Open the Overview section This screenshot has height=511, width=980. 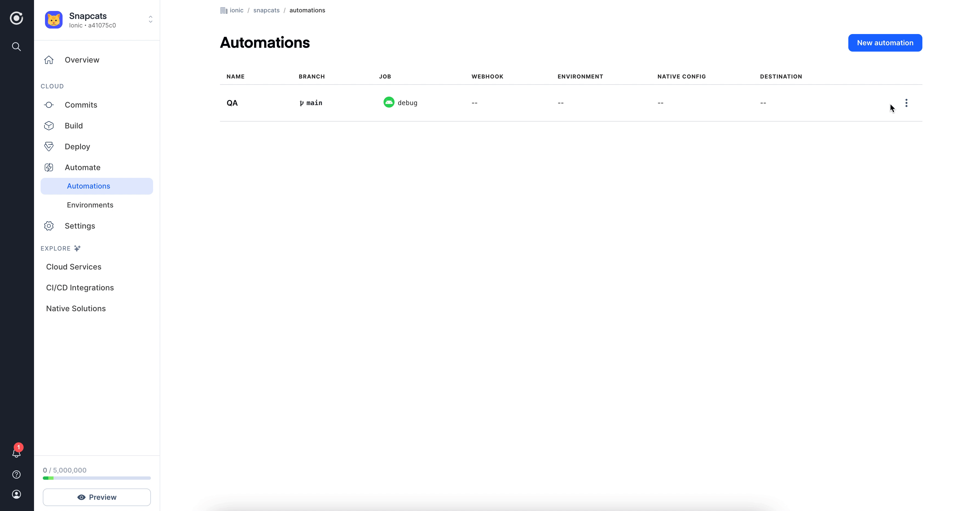click(x=82, y=60)
